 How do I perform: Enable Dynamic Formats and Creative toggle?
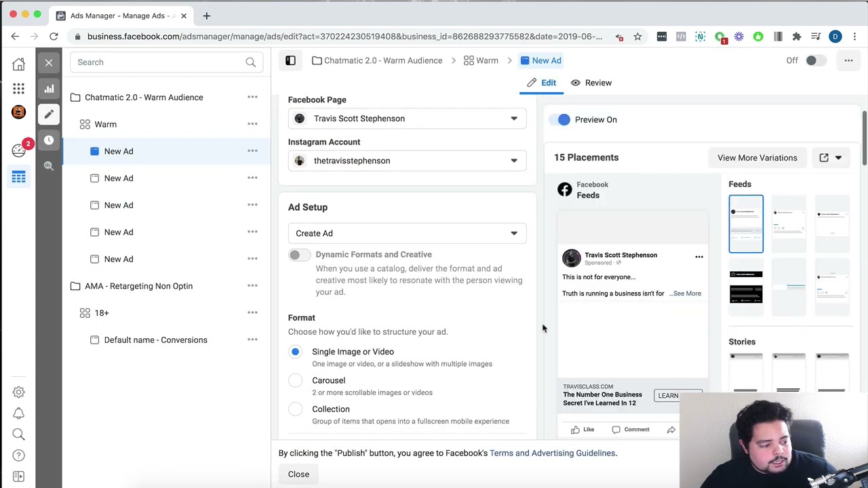pos(299,255)
